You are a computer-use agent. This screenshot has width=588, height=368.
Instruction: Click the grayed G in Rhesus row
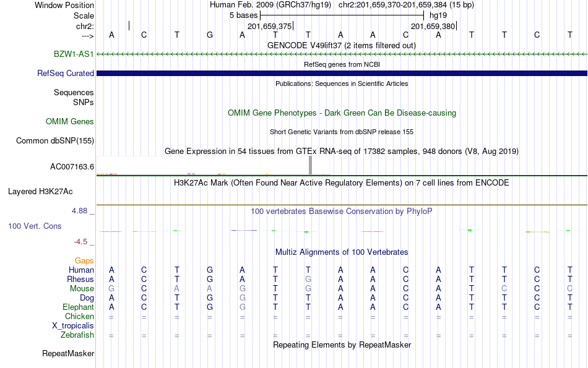tap(308, 279)
